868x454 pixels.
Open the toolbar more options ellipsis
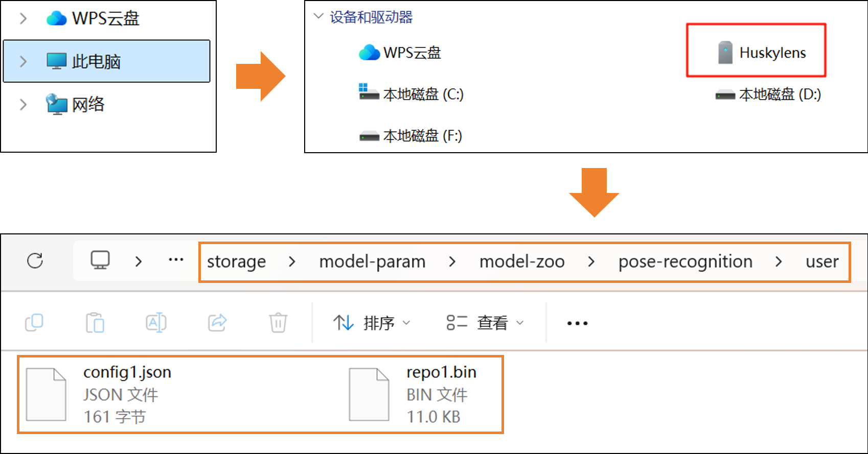pyautogui.click(x=577, y=323)
